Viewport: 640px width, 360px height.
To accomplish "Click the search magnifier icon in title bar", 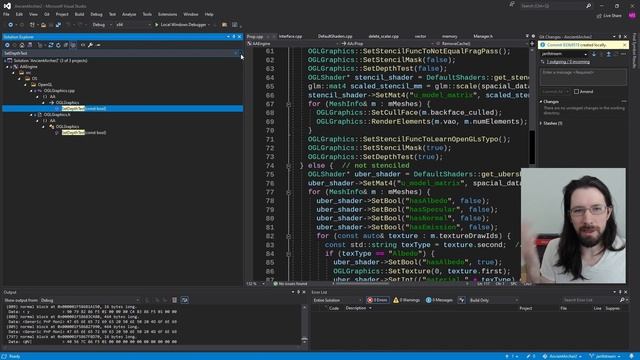I will click(x=588, y=6).
